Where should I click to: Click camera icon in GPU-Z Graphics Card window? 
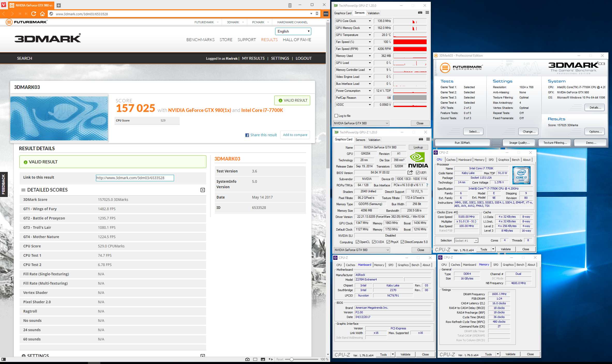pos(421,139)
